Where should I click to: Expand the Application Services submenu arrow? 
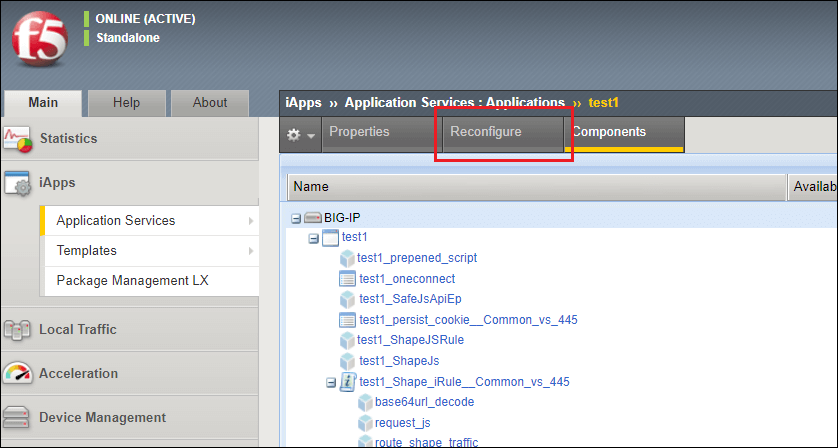[250, 221]
